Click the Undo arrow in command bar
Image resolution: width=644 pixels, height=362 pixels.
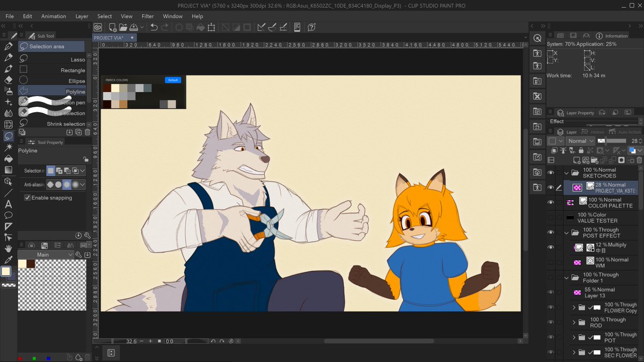[x=154, y=27]
